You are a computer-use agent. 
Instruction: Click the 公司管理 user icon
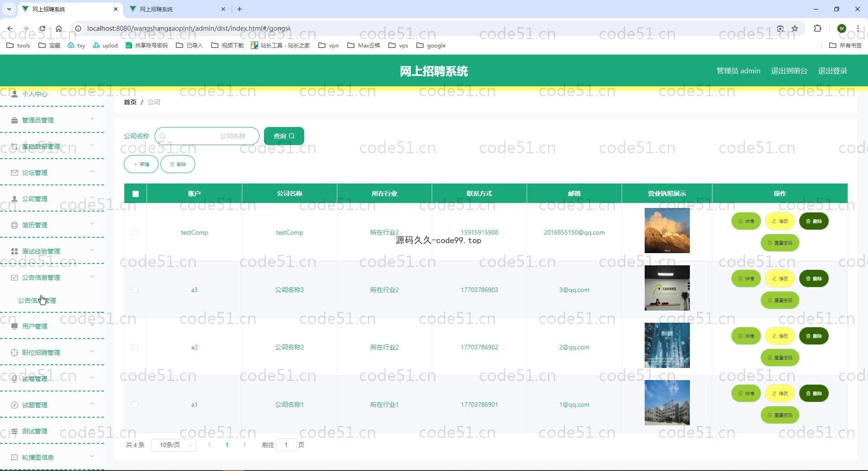pos(14,199)
